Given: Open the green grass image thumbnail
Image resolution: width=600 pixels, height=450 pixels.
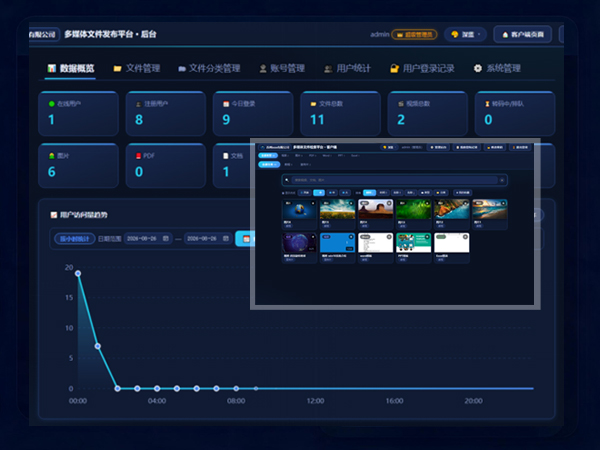Looking at the screenshot, I should pyautogui.click(x=414, y=209).
